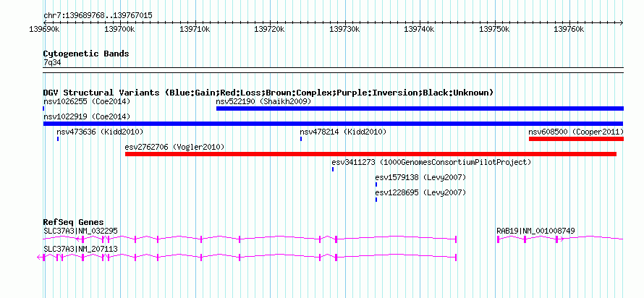Select the nsv608500 (Cooper2011) red bar
The width and height of the screenshot is (644, 298).
576,139
